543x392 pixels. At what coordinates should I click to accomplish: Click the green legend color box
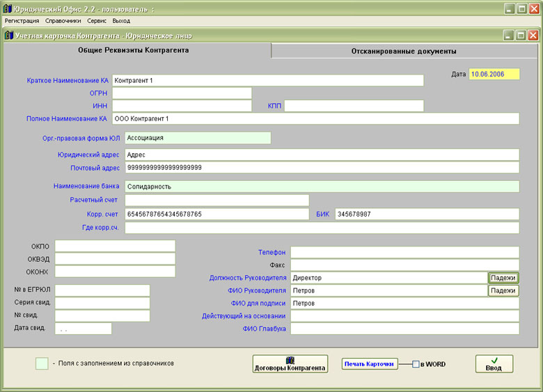point(42,363)
